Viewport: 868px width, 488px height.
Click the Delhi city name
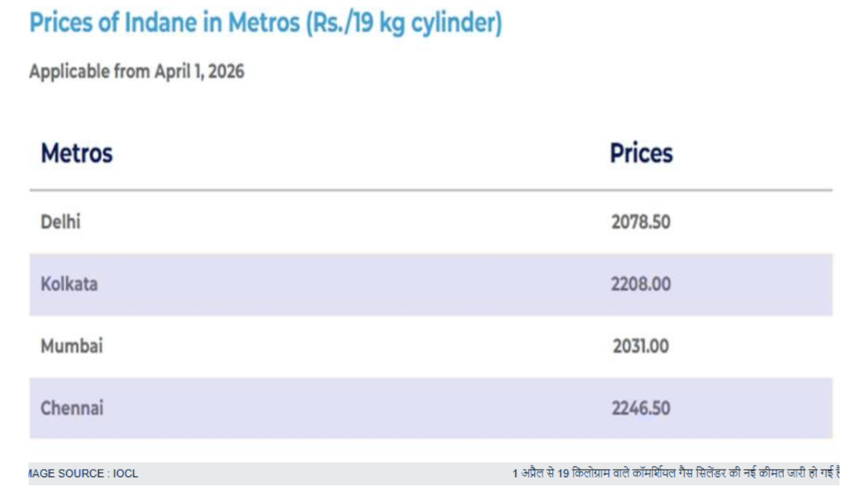click(60, 222)
